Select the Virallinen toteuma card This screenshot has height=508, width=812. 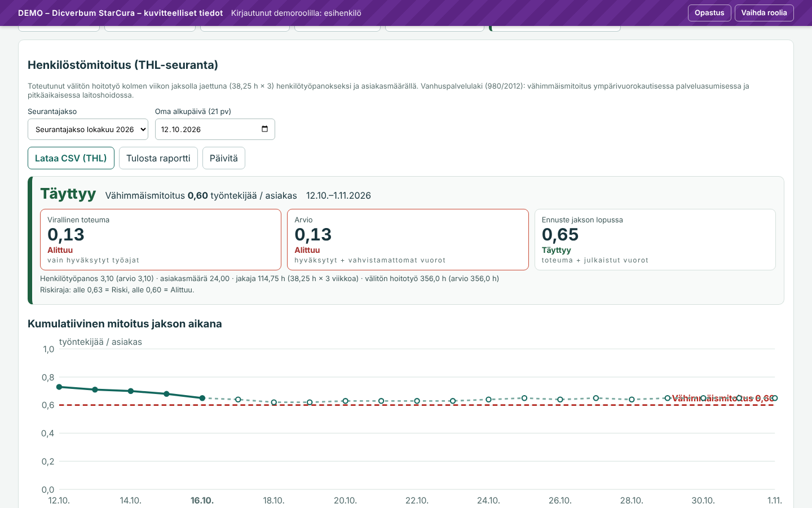click(x=161, y=240)
